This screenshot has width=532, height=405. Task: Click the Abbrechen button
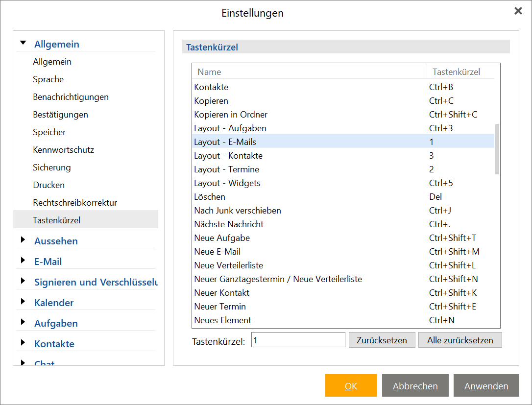coord(415,386)
